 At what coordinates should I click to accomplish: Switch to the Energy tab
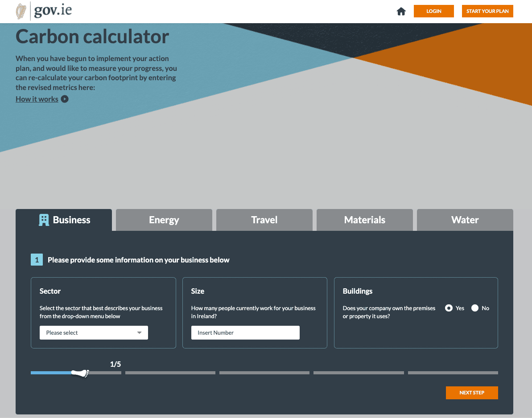[x=164, y=220]
